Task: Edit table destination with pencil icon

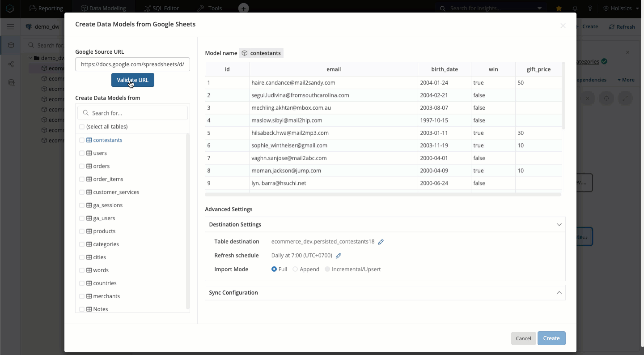Action: tap(381, 242)
